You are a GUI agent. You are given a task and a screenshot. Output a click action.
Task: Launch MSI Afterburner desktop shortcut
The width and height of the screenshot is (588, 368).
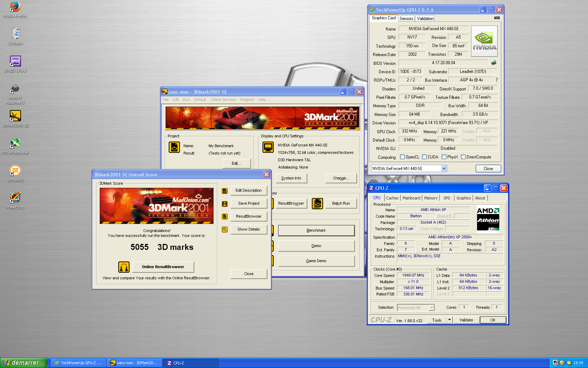pos(15,146)
